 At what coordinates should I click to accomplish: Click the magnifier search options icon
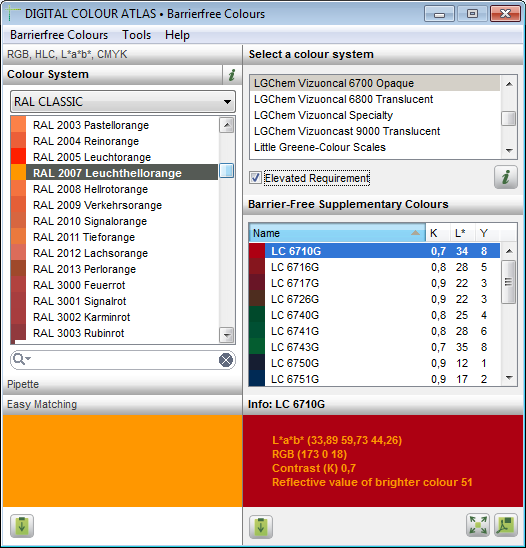22,359
